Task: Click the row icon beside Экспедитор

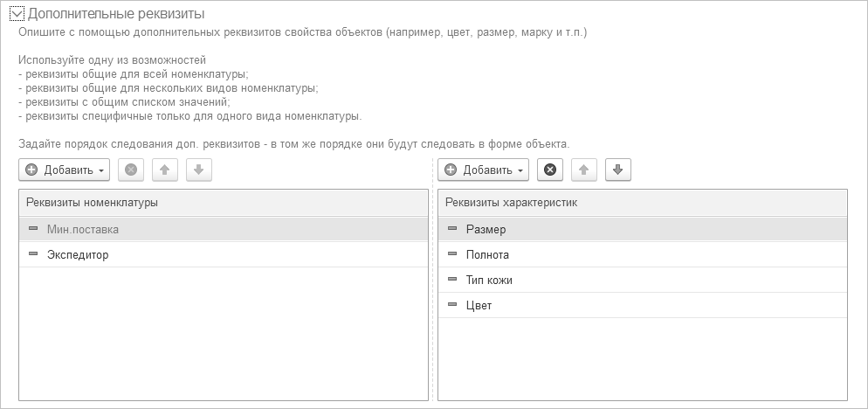Action: click(33, 254)
